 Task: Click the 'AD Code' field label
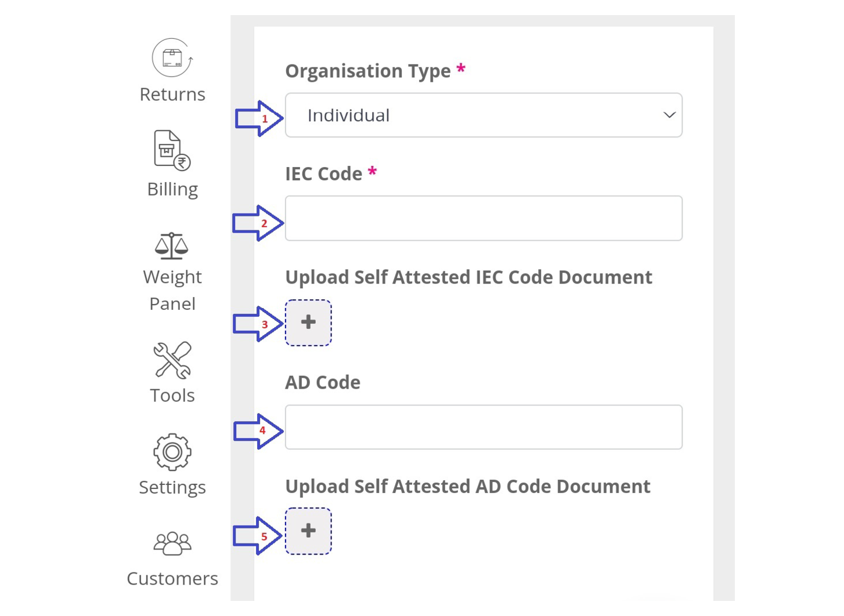coord(323,382)
